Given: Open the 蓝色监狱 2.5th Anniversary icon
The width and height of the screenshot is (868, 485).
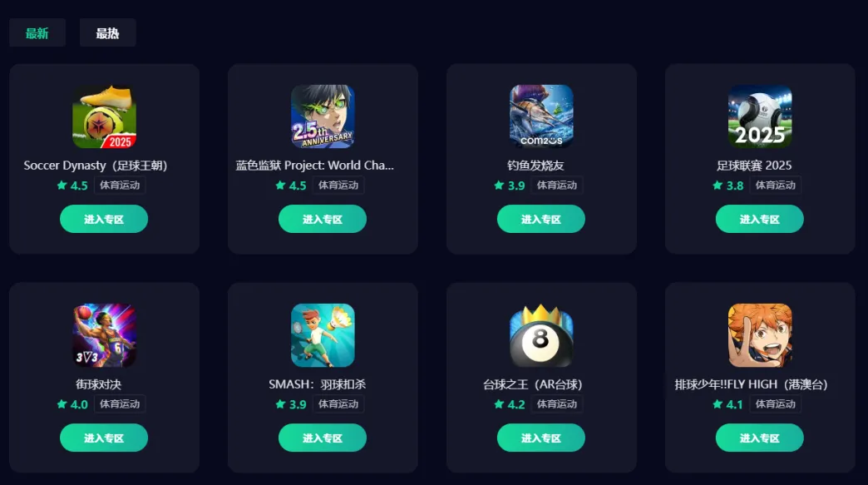Looking at the screenshot, I should click(323, 116).
